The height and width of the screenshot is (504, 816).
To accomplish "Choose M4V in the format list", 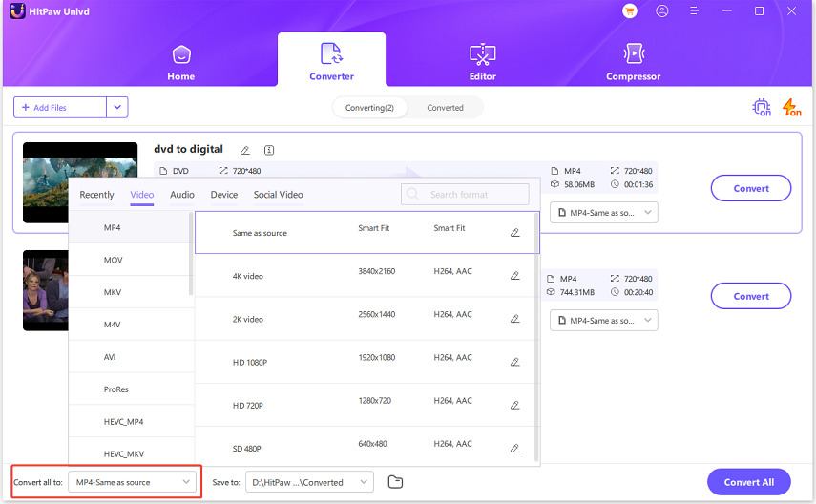I will click(x=130, y=325).
